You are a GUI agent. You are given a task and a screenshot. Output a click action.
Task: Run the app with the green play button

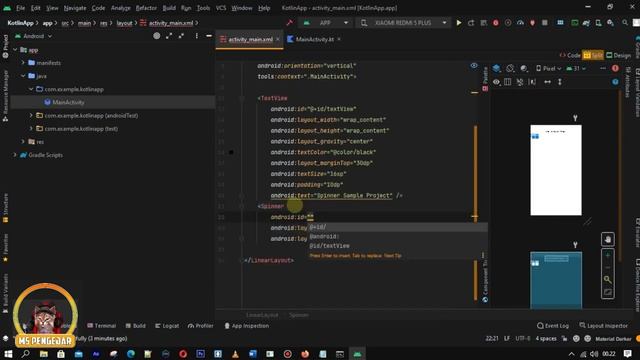pyautogui.click(x=459, y=23)
